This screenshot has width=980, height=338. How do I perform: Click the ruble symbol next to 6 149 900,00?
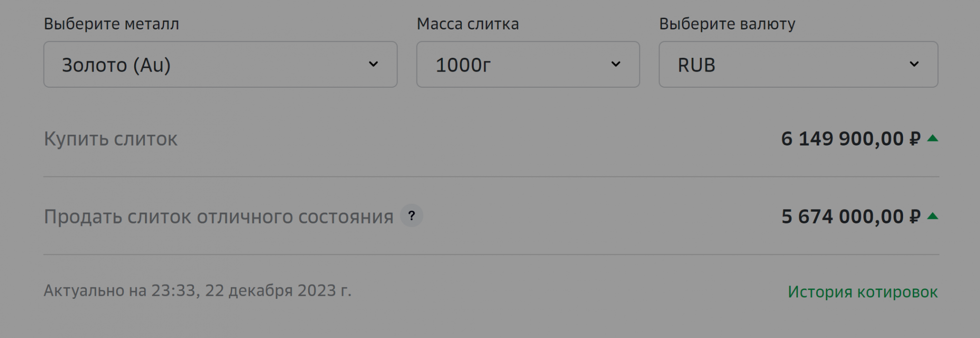click(913, 139)
